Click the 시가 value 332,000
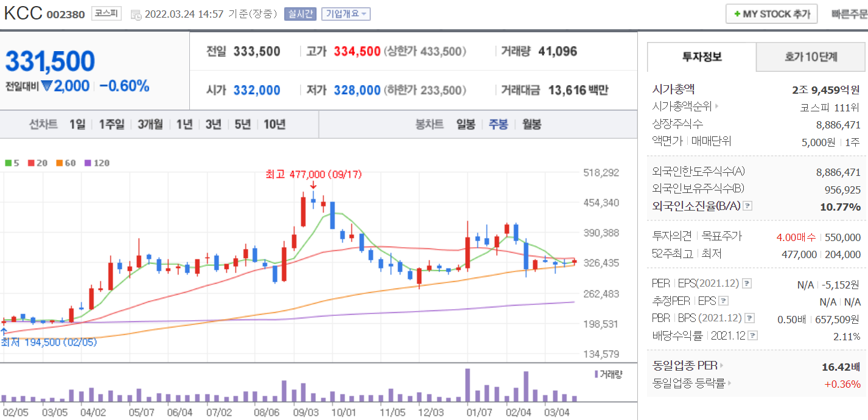Image resolution: width=868 pixels, height=420 pixels. point(257,90)
